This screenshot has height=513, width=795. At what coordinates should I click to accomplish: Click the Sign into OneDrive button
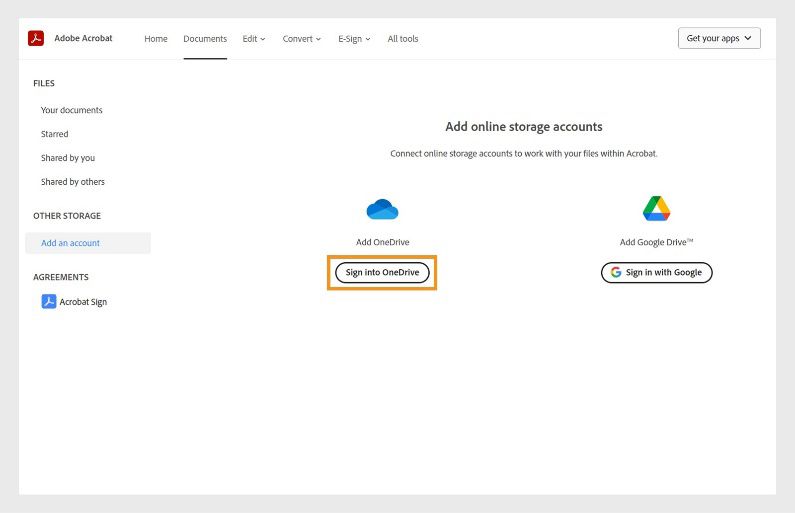click(x=382, y=272)
